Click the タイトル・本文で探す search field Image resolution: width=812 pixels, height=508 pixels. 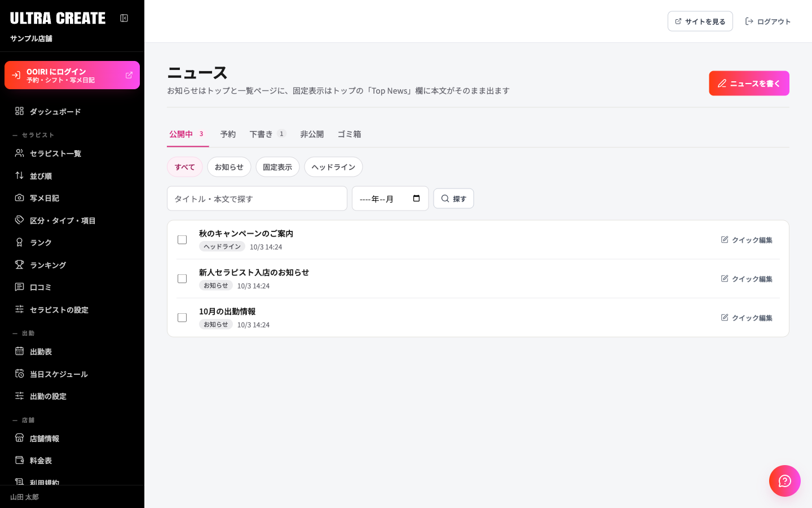(x=257, y=199)
